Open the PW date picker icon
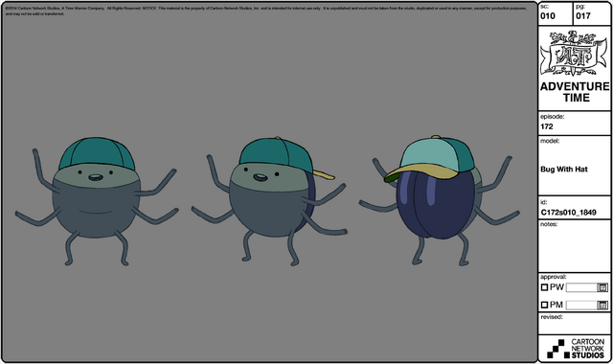Image resolution: width=613 pixels, height=364 pixels. pos(602,287)
